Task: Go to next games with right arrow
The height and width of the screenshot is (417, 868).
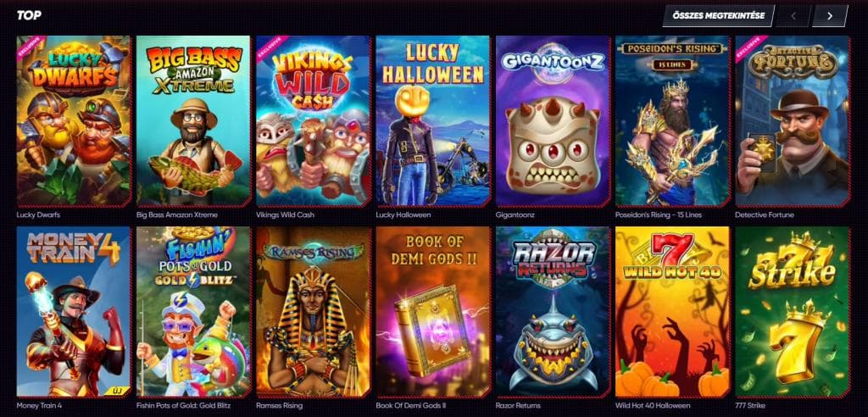Action: pyautogui.click(x=830, y=15)
